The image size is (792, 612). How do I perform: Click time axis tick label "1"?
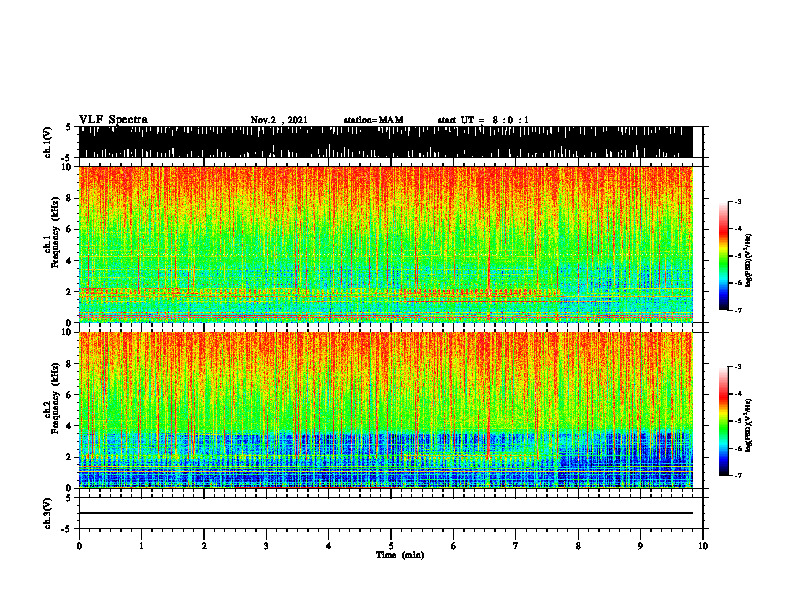click(x=141, y=546)
